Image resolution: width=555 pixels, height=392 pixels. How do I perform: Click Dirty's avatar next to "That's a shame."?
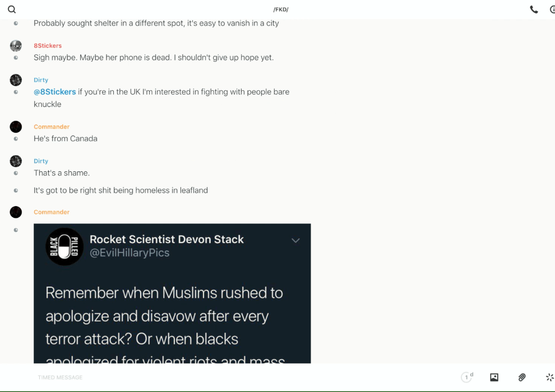pyautogui.click(x=16, y=161)
